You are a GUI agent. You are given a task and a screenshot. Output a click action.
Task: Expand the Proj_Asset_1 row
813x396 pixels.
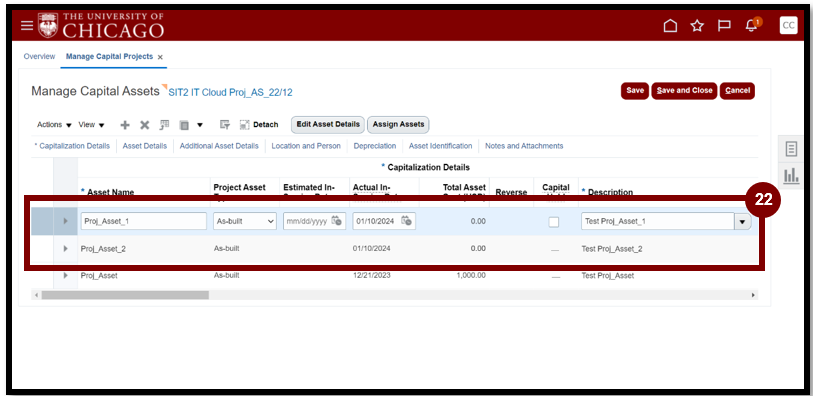click(x=65, y=221)
